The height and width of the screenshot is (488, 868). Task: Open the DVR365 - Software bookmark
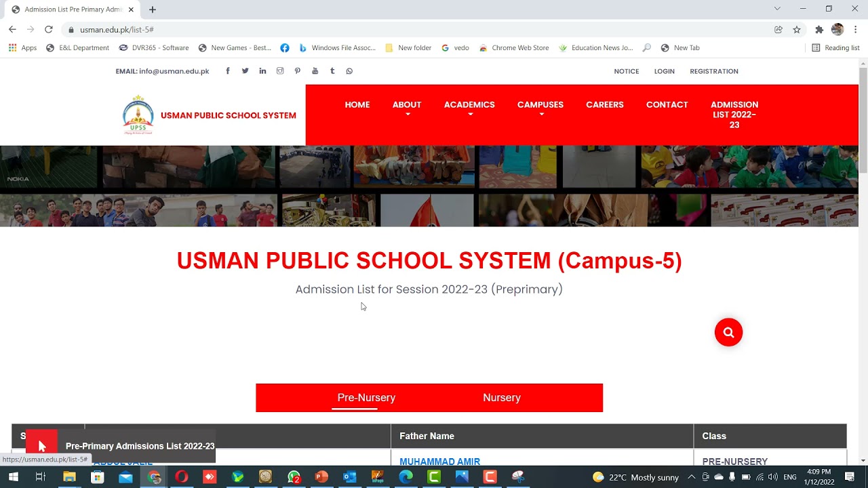pyautogui.click(x=154, y=48)
